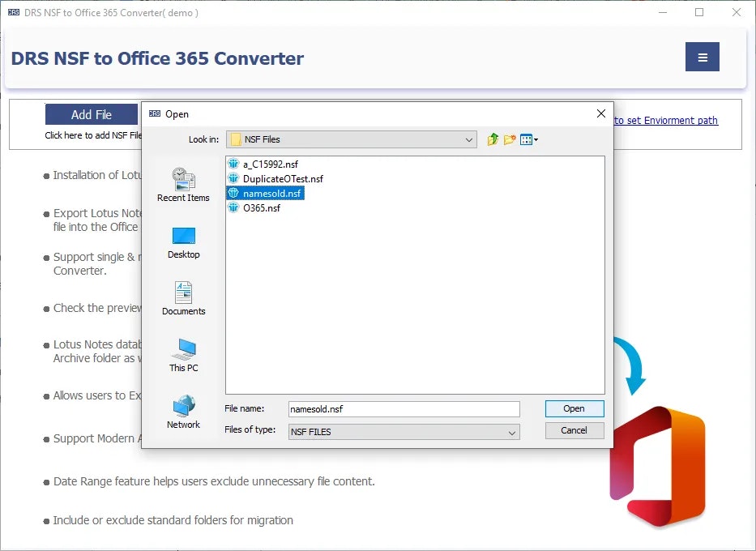Open the Look in folder dropdown
Image resolution: width=756 pixels, height=551 pixels.
point(468,139)
